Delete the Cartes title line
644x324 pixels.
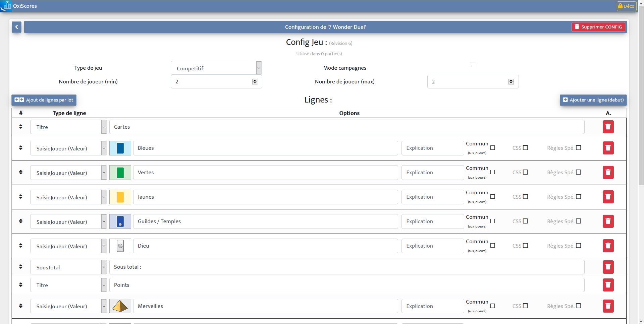(x=608, y=127)
